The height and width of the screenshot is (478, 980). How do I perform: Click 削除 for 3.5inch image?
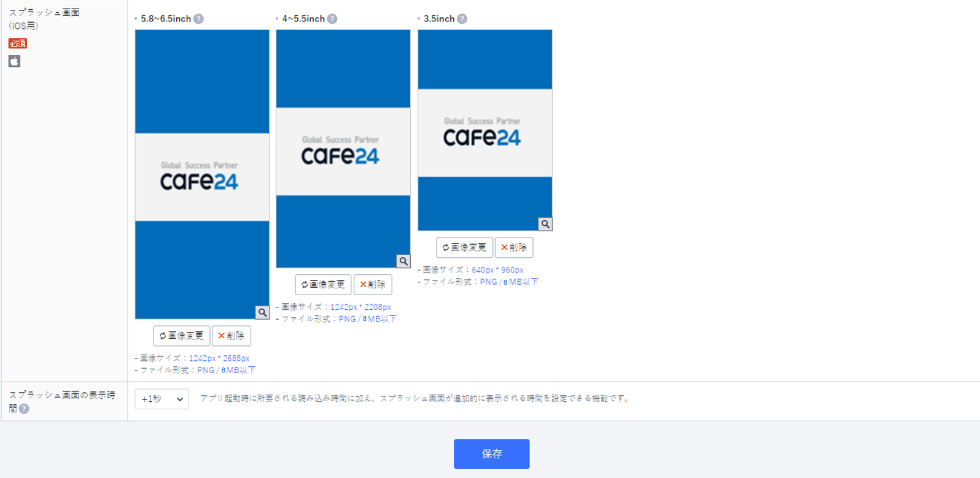pyautogui.click(x=514, y=247)
